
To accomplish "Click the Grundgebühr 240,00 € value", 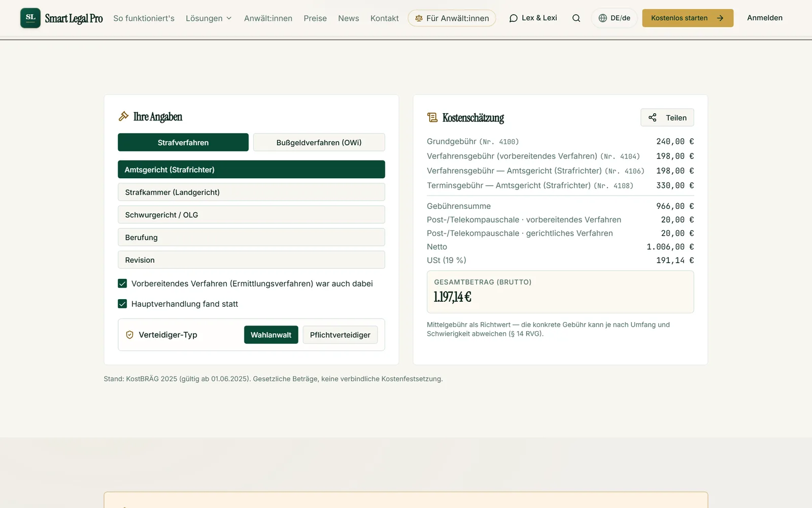I will [x=675, y=141].
